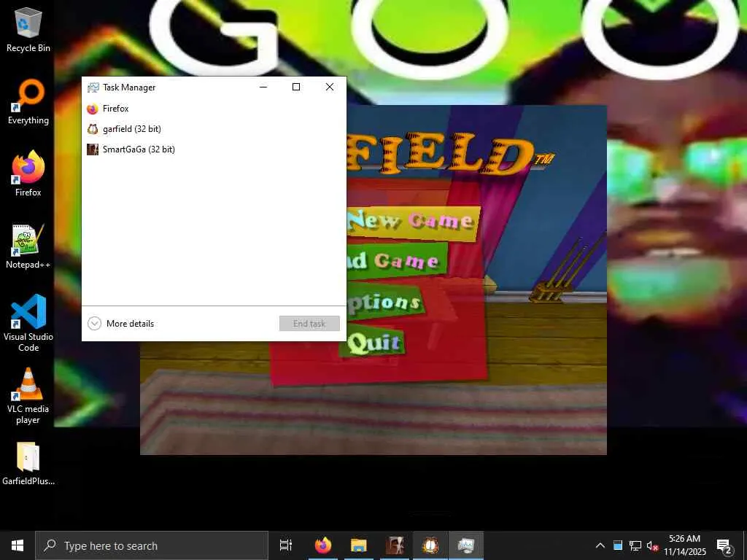
Task: Select the Everything desktop shortcut
Action: coord(28,102)
